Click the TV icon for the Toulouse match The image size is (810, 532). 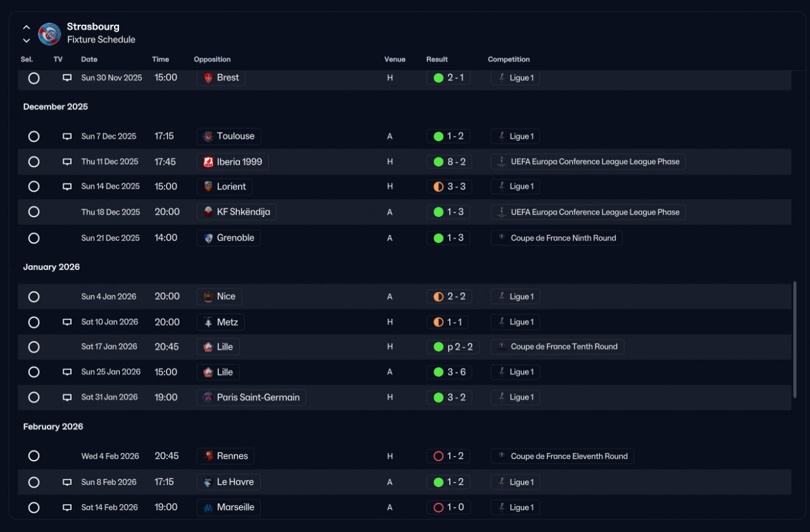[x=67, y=136]
